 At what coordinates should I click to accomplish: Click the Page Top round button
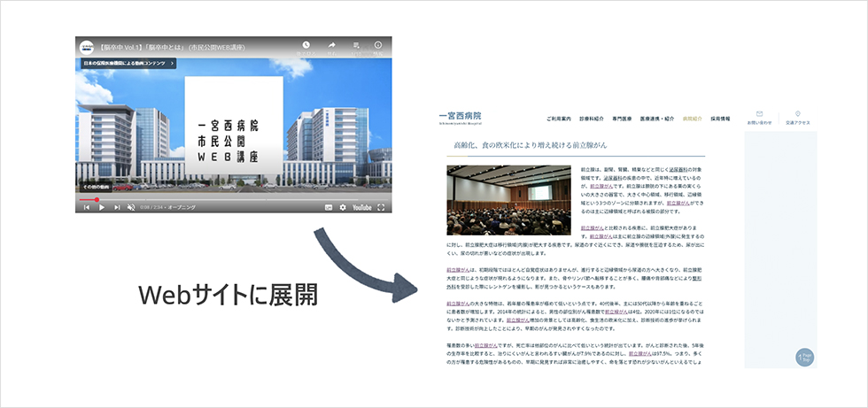coord(805,358)
